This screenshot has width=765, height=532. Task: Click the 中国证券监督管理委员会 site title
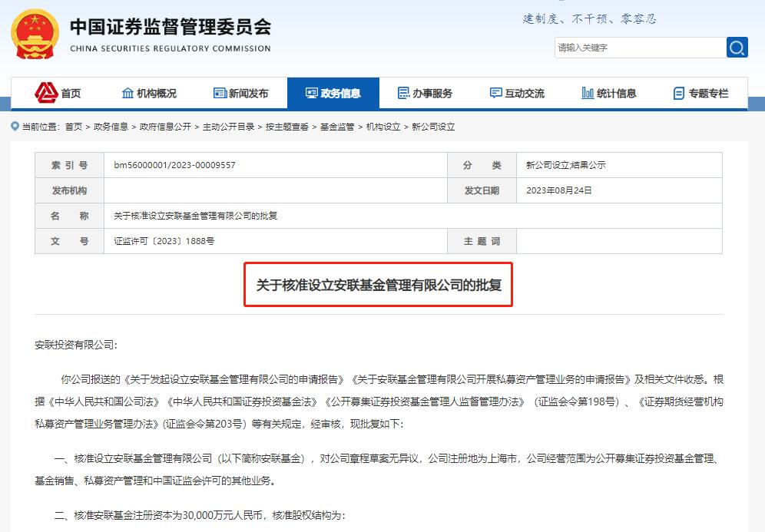click(171, 27)
